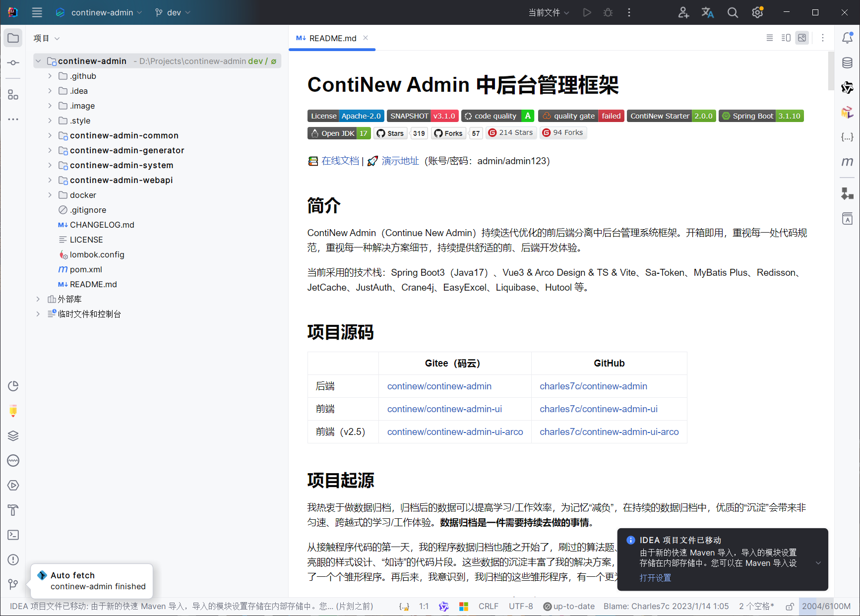The image size is (860, 616).
Task: Open the Project tool window icon
Action: (x=13, y=38)
